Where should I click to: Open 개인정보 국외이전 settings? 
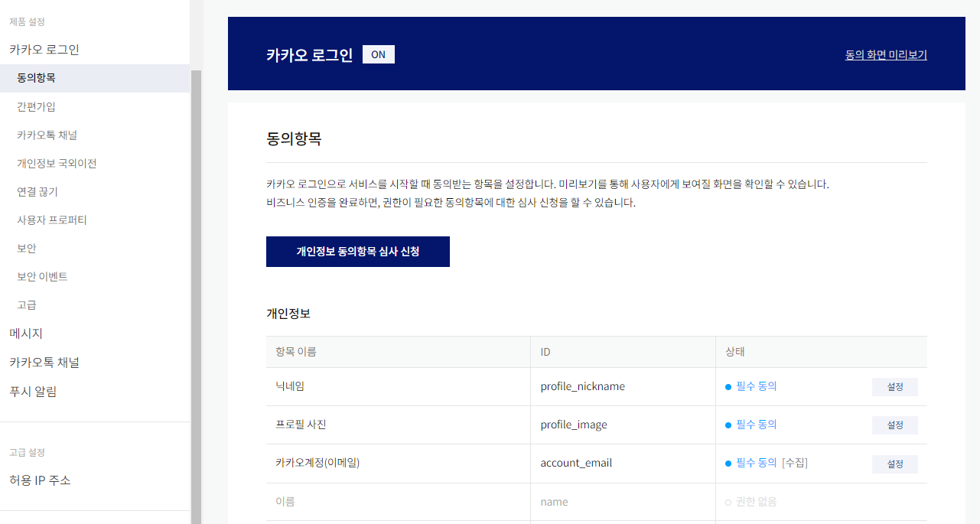click(x=57, y=163)
